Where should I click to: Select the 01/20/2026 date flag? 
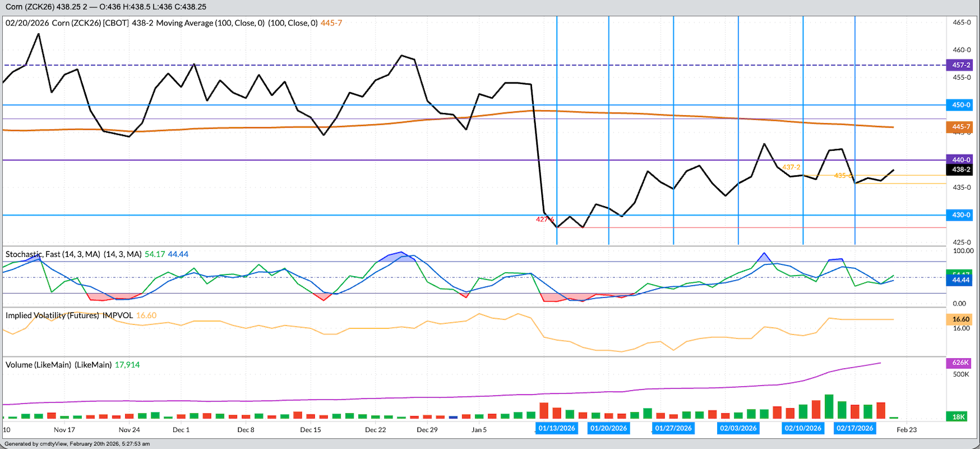tap(608, 428)
